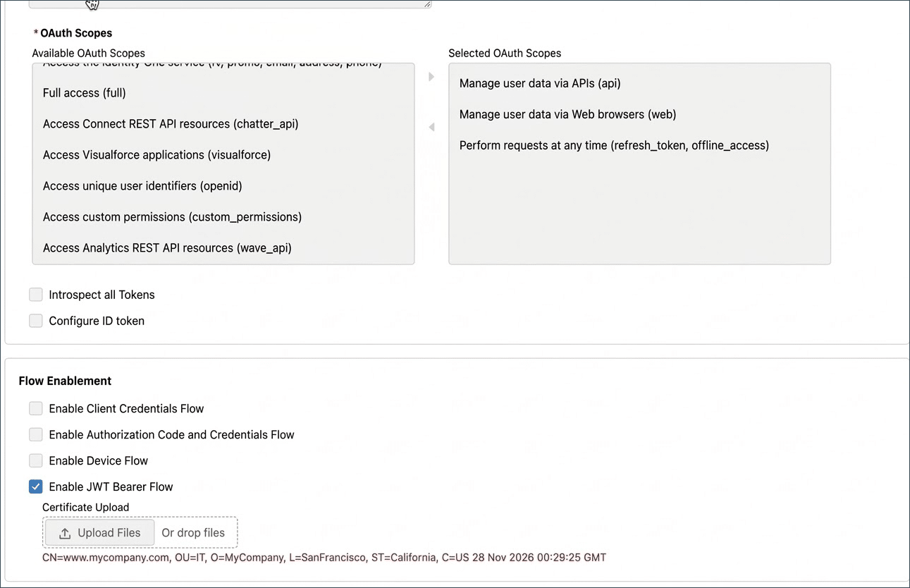Select Access unique user identifiers (openid)
Image resolution: width=910 pixels, height=588 pixels.
coord(142,186)
